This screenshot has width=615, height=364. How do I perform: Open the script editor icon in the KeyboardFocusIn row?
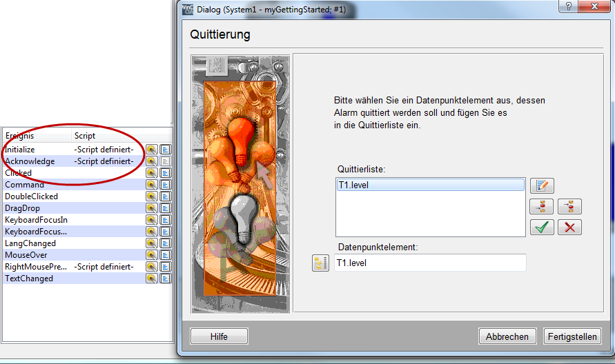166,220
